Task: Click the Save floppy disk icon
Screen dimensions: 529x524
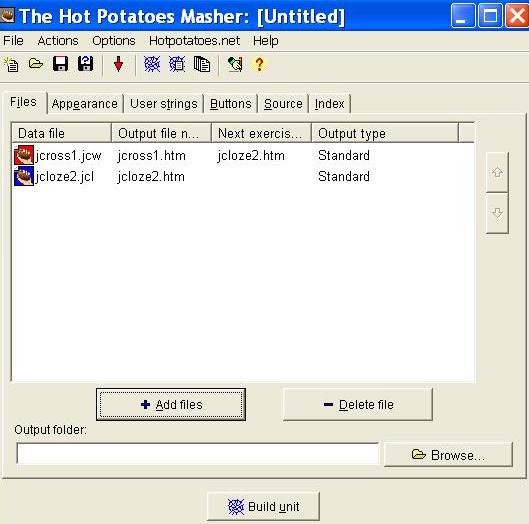Action: [60, 63]
